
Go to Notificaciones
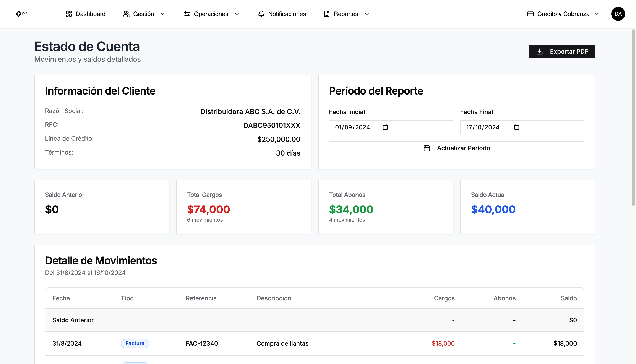[x=282, y=14]
